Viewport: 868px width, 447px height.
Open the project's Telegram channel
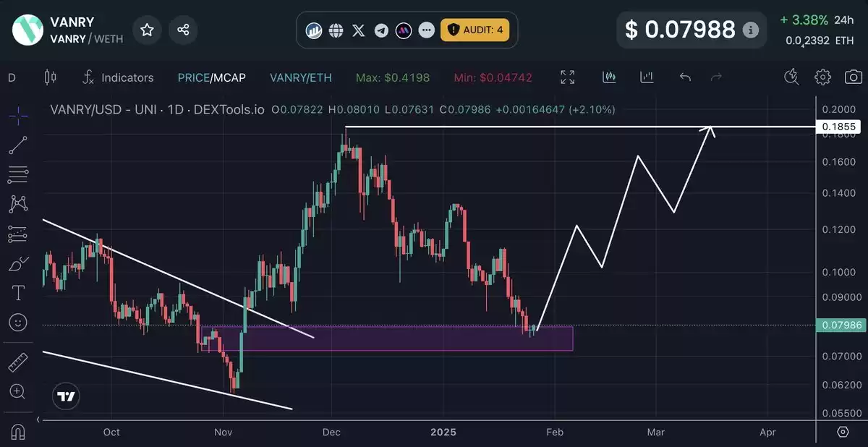(x=381, y=30)
